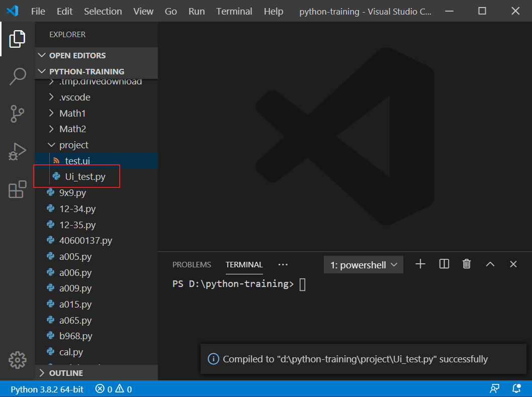Select the Source Control icon

pos(18,114)
